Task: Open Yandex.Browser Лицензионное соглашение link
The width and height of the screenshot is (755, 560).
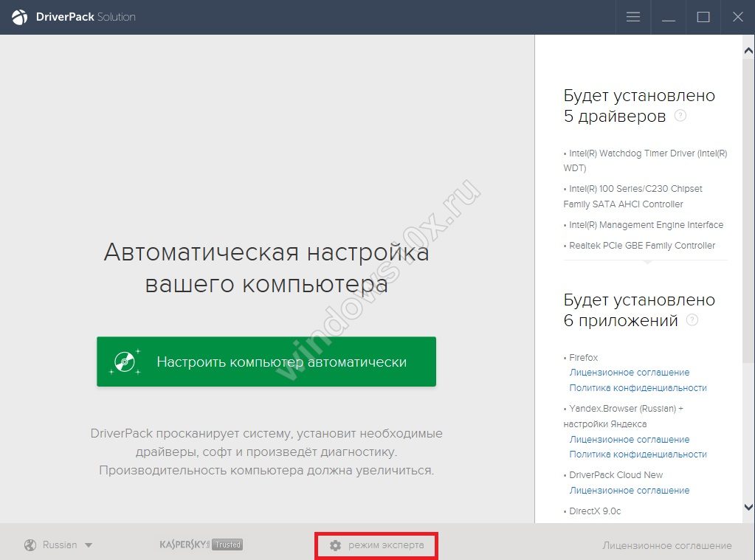Action: [x=629, y=440]
